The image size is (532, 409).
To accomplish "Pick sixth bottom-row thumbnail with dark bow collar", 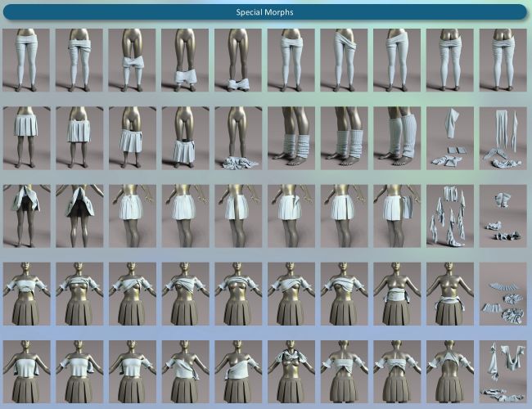I will [291, 371].
